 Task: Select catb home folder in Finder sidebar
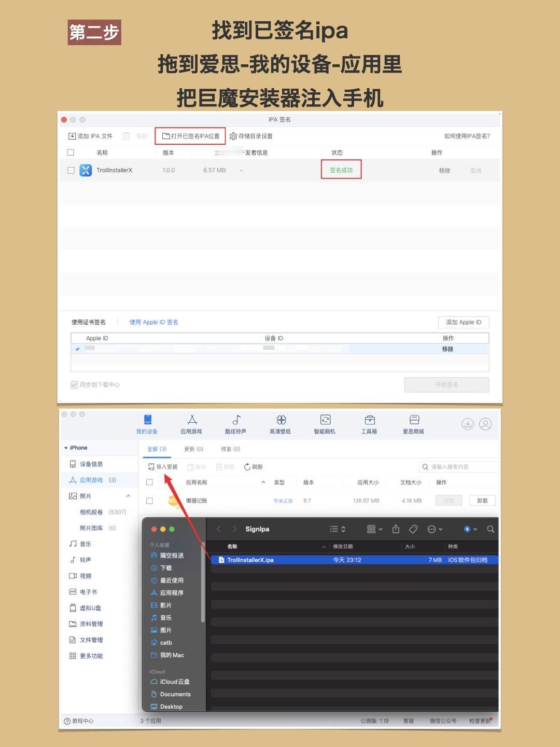161,643
